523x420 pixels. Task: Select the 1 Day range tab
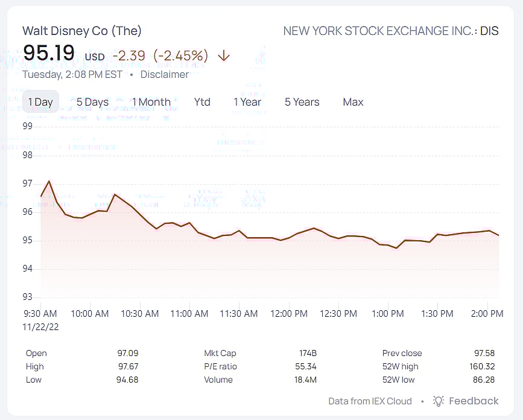point(40,102)
